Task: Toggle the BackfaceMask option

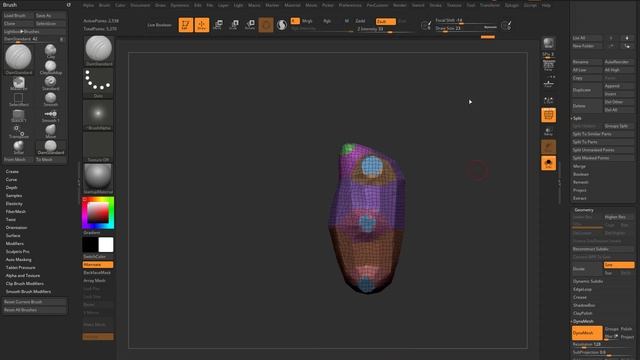Action: [x=98, y=273]
